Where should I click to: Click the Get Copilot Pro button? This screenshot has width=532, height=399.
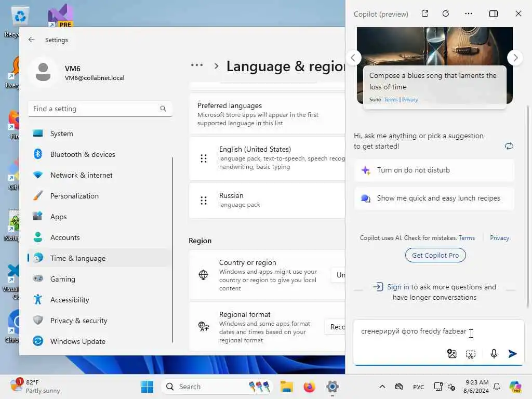click(x=435, y=255)
